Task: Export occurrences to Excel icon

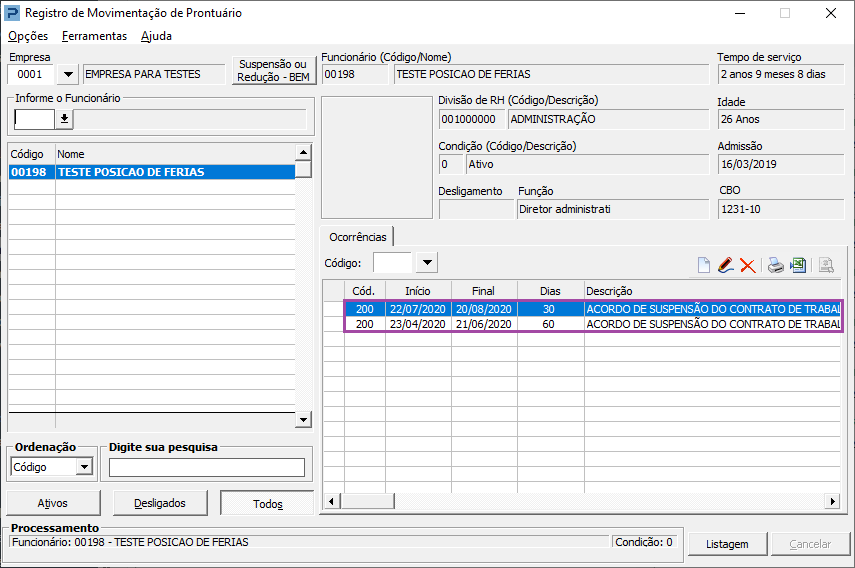Action: (798, 265)
